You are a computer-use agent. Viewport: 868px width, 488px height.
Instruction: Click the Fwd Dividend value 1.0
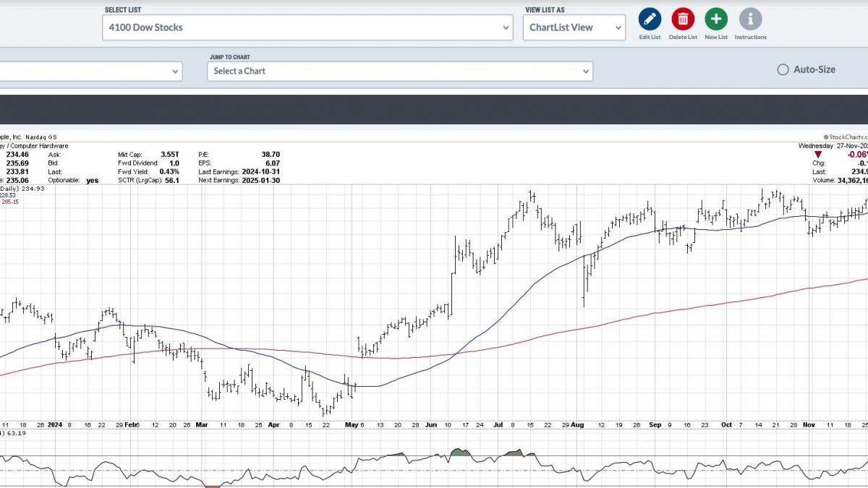(x=173, y=163)
